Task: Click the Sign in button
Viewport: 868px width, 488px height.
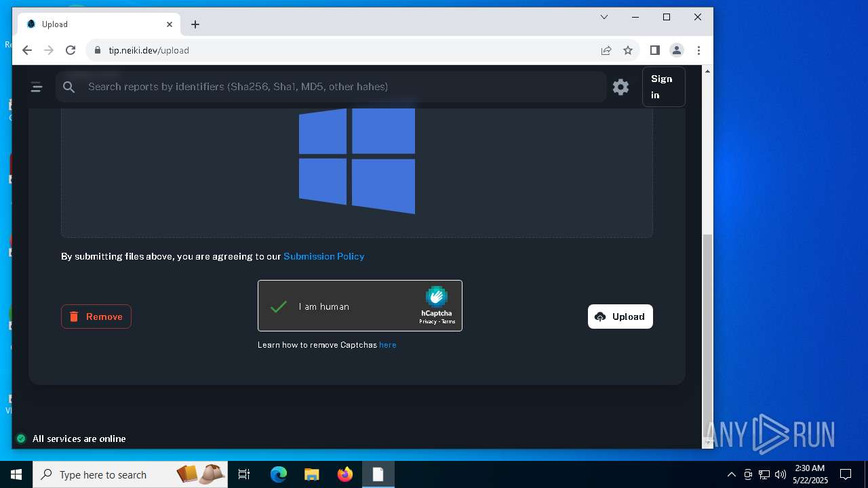Action: coord(663,87)
